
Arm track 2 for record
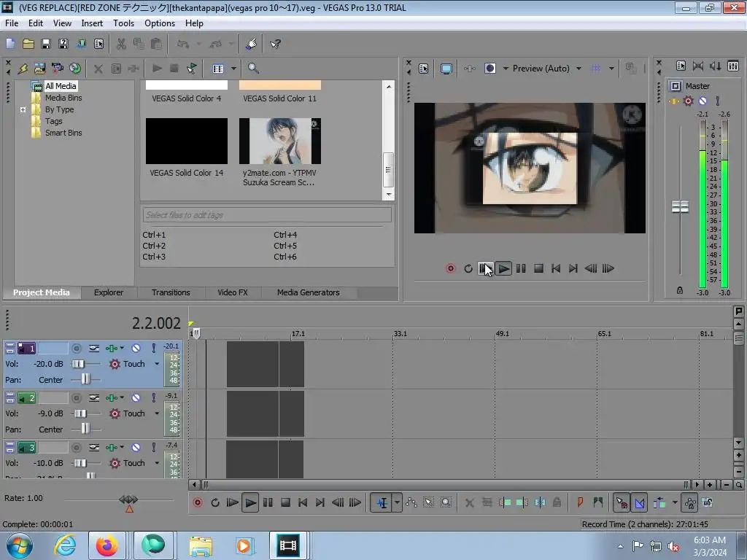pos(76,397)
